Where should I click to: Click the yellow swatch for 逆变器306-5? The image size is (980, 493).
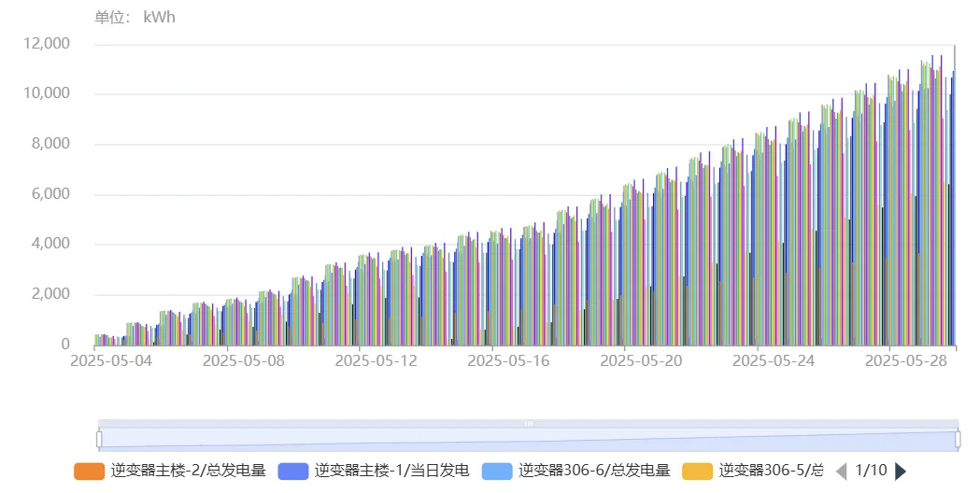[698, 472]
